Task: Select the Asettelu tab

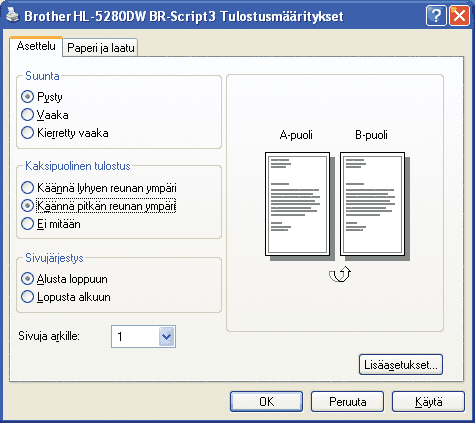Action: [36, 46]
